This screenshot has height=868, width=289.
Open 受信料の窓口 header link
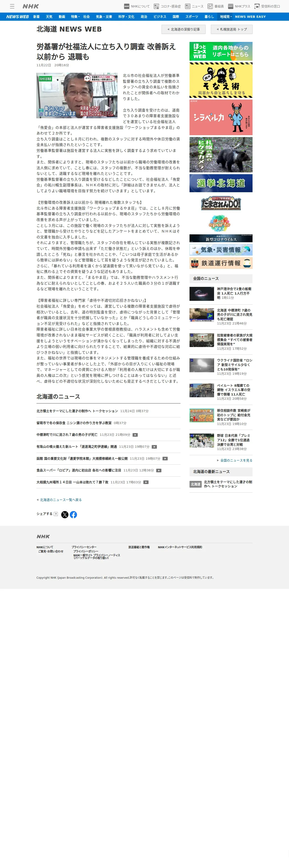[267, 6]
